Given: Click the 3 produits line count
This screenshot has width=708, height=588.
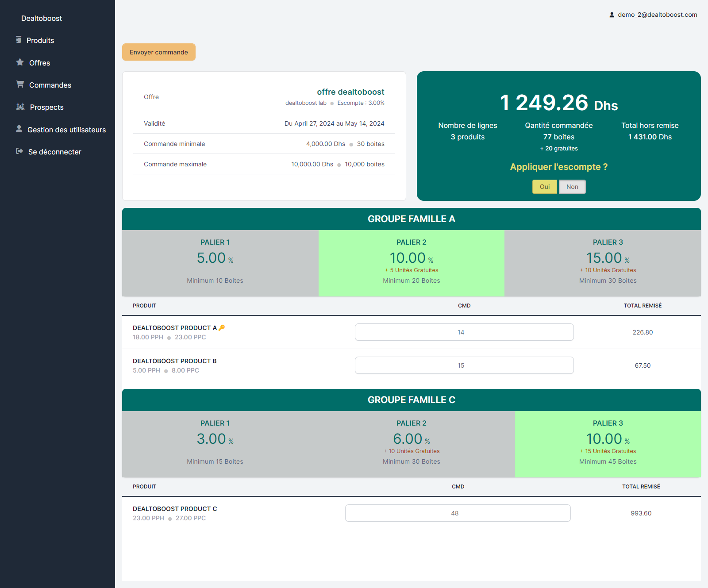Looking at the screenshot, I should click(x=468, y=137).
